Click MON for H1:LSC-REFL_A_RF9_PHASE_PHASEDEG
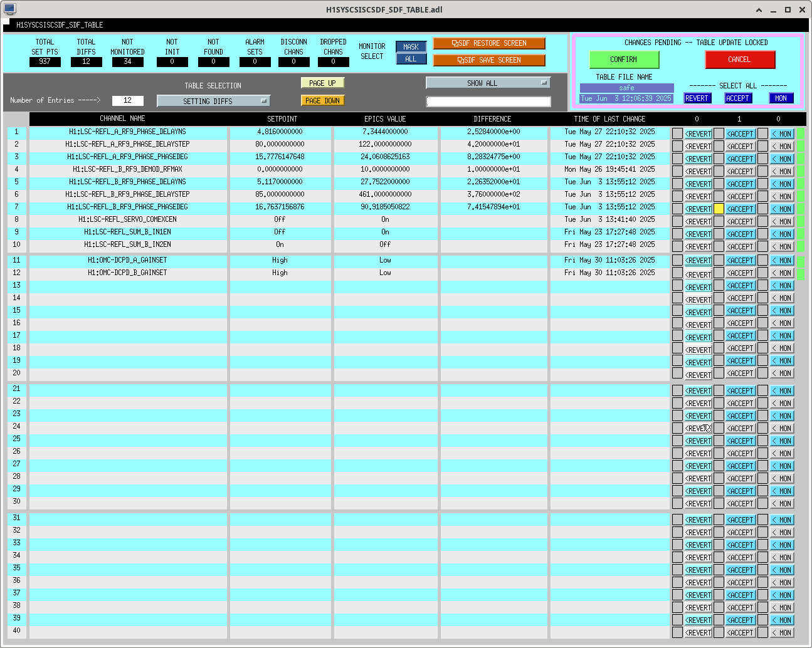 pos(782,159)
